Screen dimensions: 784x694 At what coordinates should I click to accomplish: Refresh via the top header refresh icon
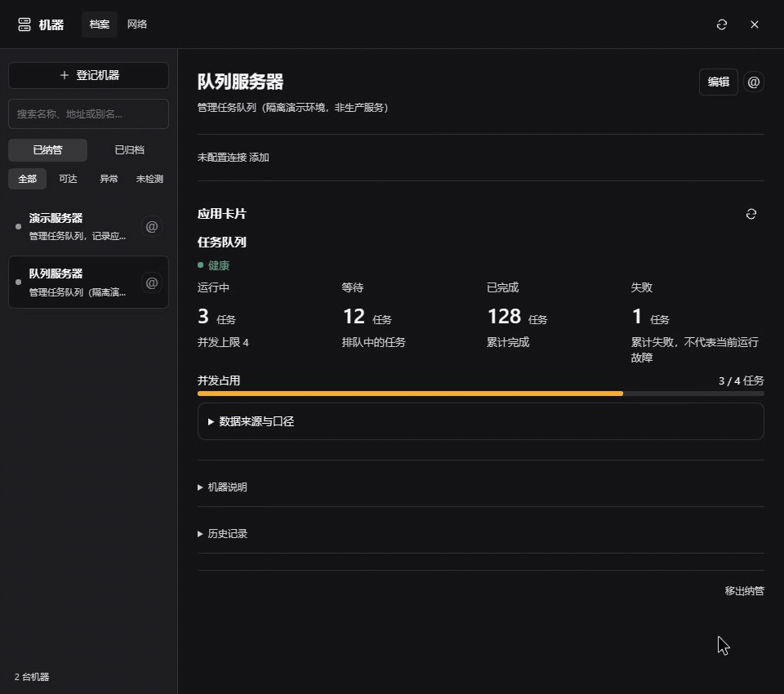pos(721,24)
